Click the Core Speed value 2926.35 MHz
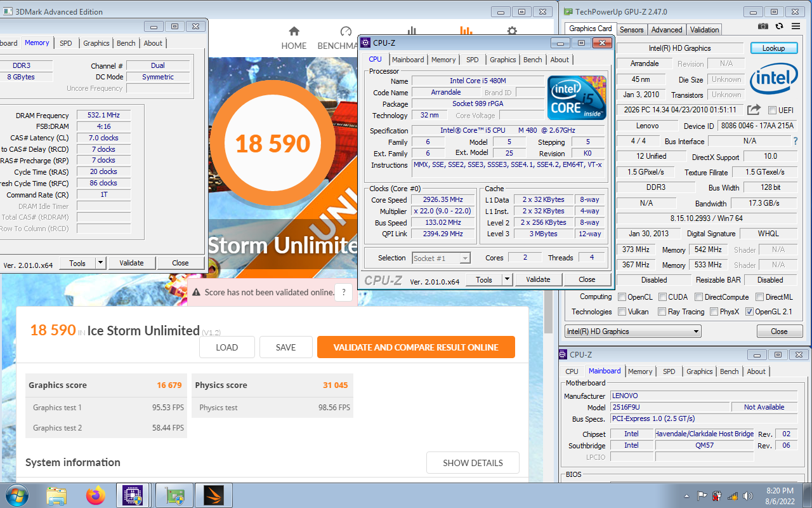This screenshot has height=508, width=812. click(x=443, y=200)
